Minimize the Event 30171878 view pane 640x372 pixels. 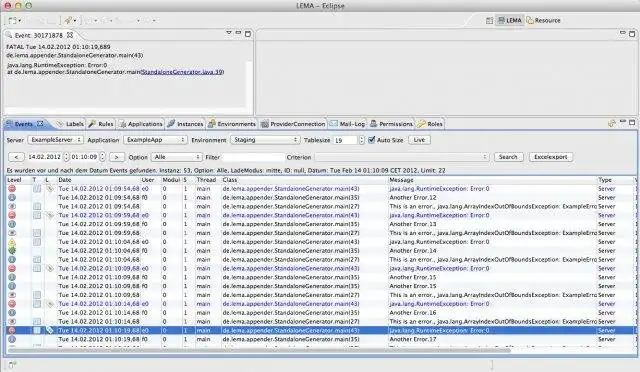point(238,33)
